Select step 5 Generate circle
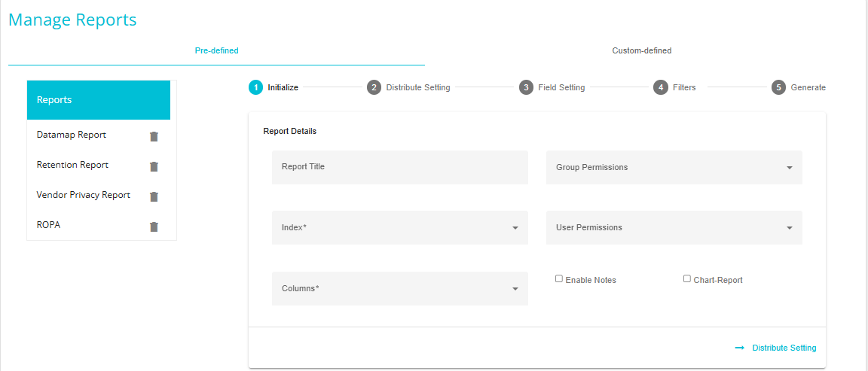This screenshot has width=868, height=371. click(x=778, y=87)
